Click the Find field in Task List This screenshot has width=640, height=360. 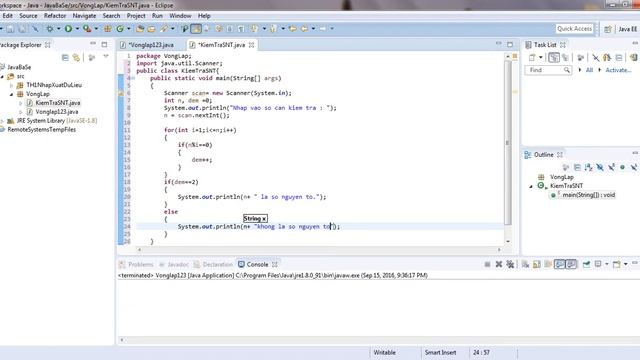tap(548, 70)
